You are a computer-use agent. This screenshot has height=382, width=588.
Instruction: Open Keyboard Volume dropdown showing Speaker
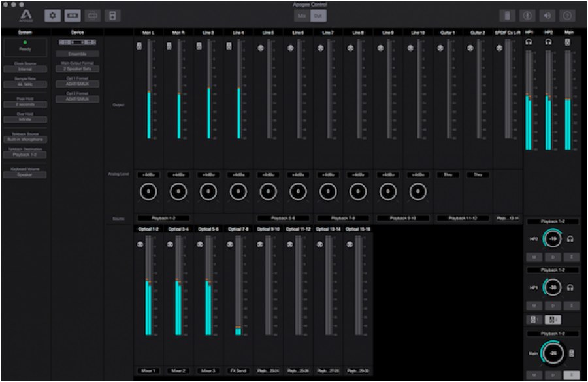click(25, 175)
